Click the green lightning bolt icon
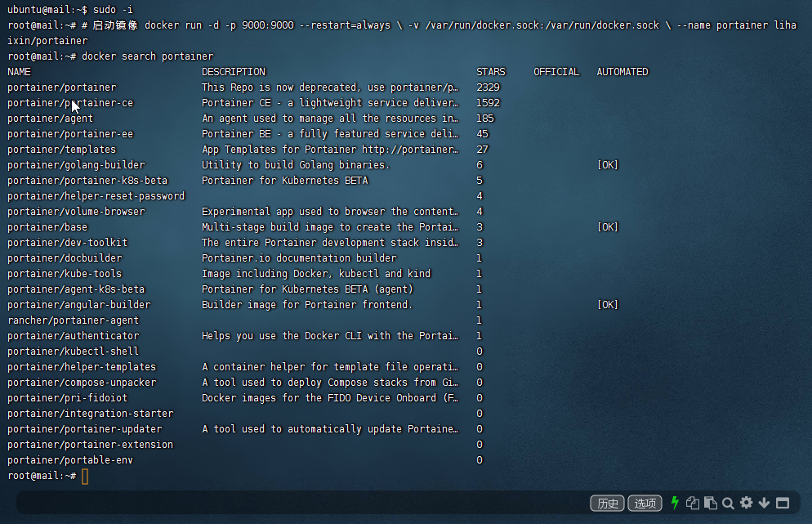This screenshot has width=812, height=524. coord(675,503)
